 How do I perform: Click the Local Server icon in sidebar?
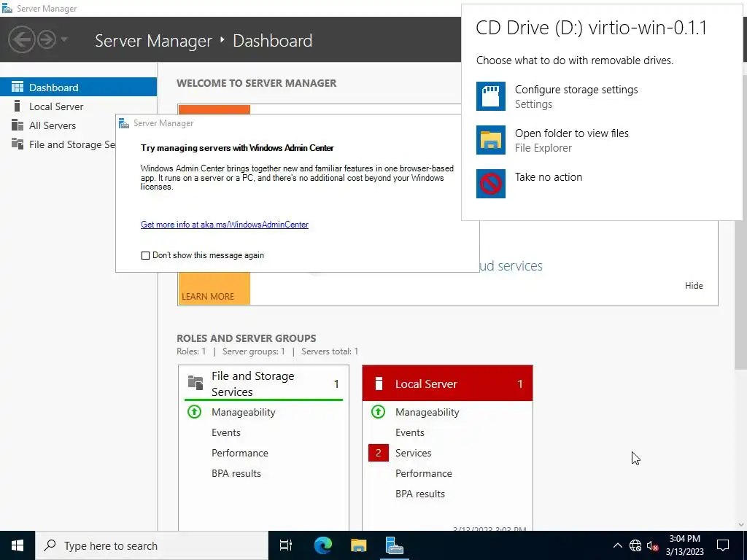18,106
